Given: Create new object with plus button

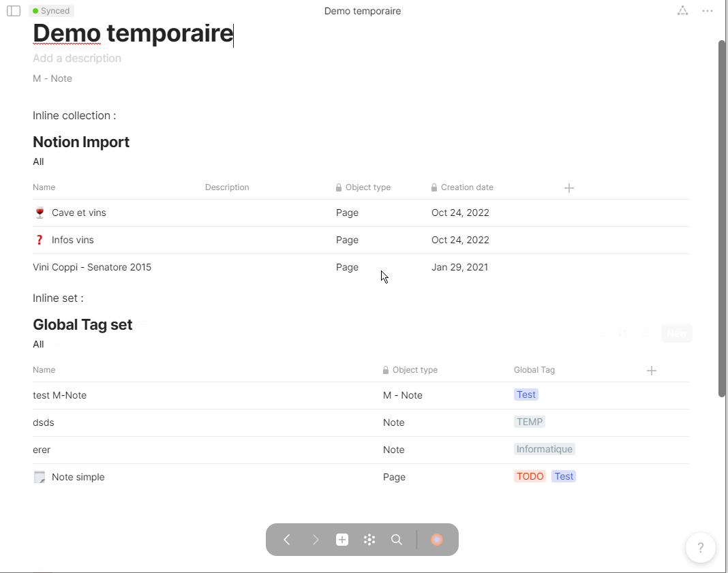Looking at the screenshot, I should (x=342, y=540).
